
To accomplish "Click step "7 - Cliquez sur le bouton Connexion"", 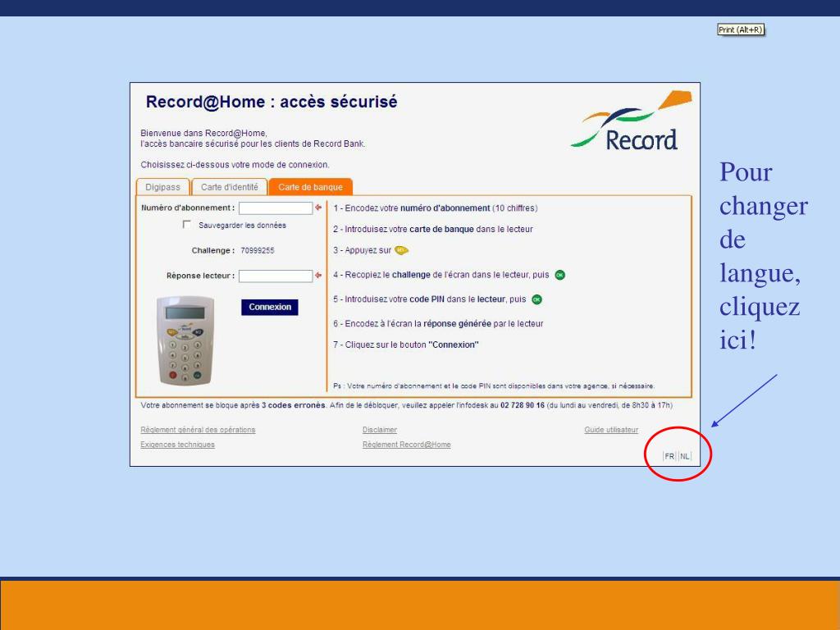I will click(406, 345).
